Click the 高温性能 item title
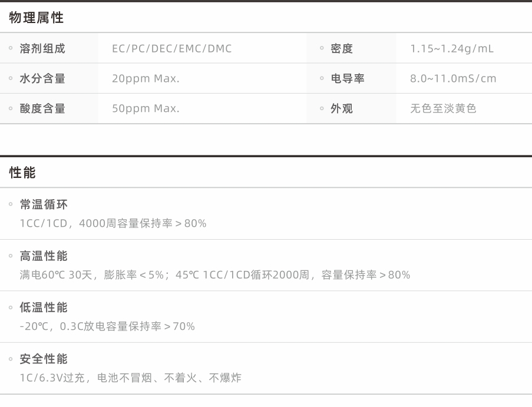 tap(44, 256)
